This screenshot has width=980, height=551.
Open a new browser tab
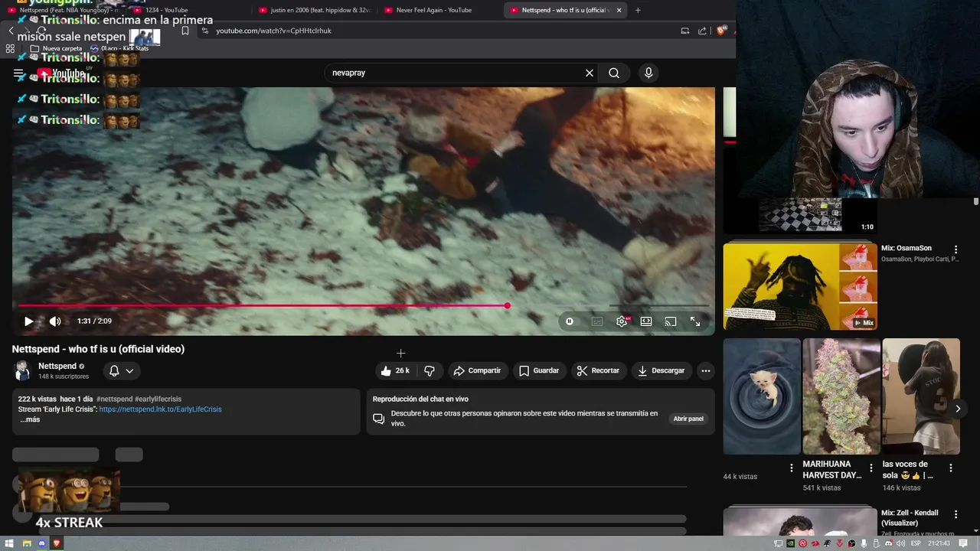click(638, 10)
